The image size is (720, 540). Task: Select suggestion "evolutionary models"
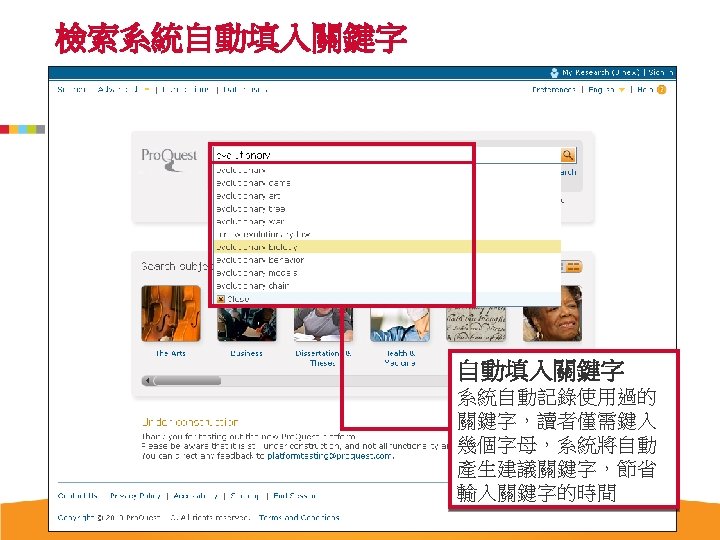pos(387,273)
